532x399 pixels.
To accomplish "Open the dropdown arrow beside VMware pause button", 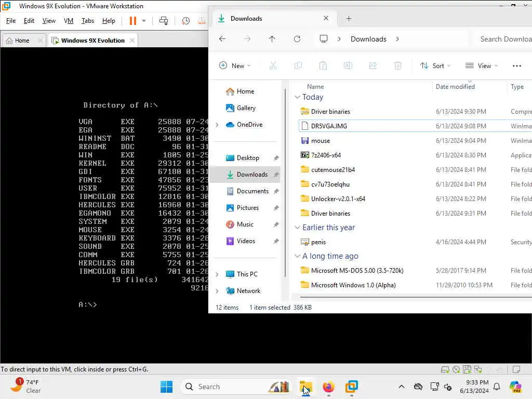I will (x=144, y=21).
